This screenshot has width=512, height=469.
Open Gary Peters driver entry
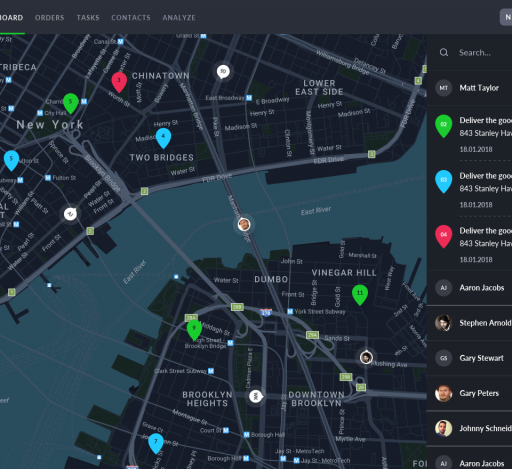[469, 393]
